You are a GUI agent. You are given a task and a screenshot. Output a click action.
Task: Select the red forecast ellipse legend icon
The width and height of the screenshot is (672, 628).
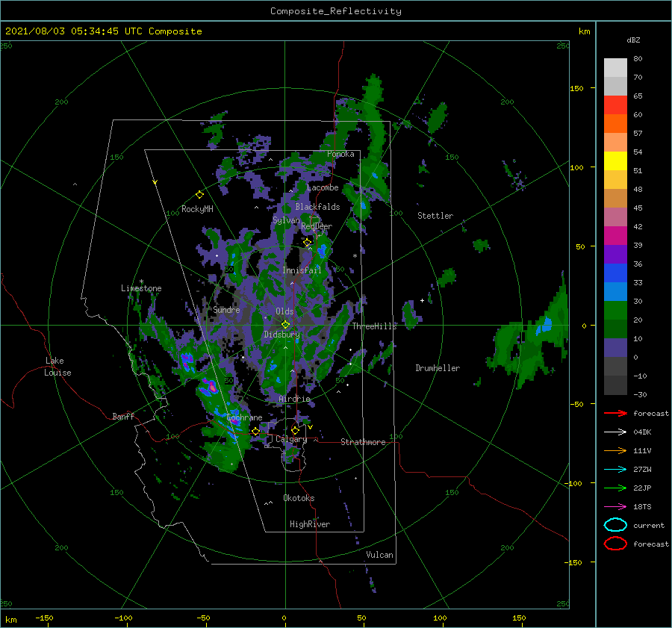(615, 544)
